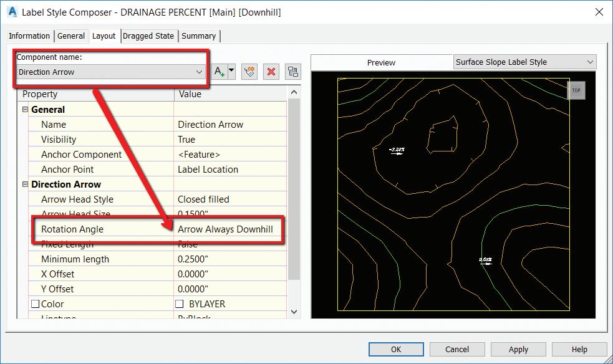Click the property list scrollbar thumb
Viewport: 613px width, 364px height.
click(294, 189)
